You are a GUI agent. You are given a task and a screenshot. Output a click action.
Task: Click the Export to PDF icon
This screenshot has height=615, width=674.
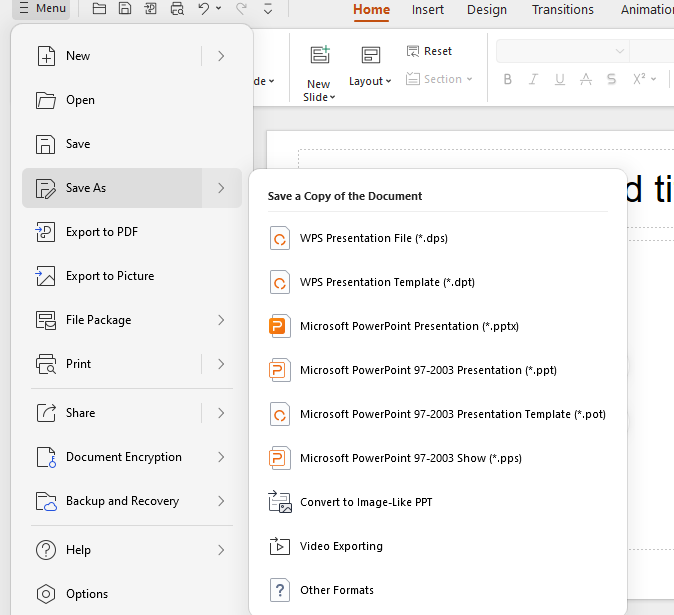(46, 232)
